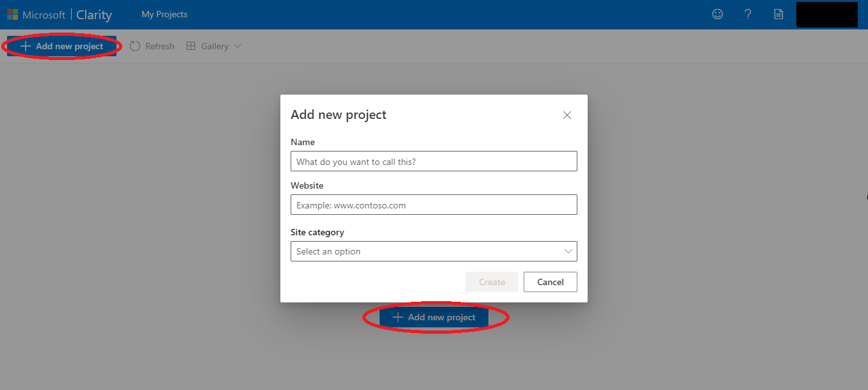Click the Cancel button
The width and height of the screenshot is (868, 390).
tap(551, 282)
